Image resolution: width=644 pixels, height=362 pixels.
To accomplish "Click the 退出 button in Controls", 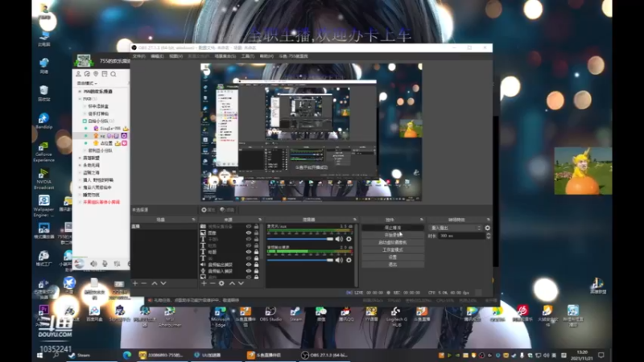I will 393,265.
